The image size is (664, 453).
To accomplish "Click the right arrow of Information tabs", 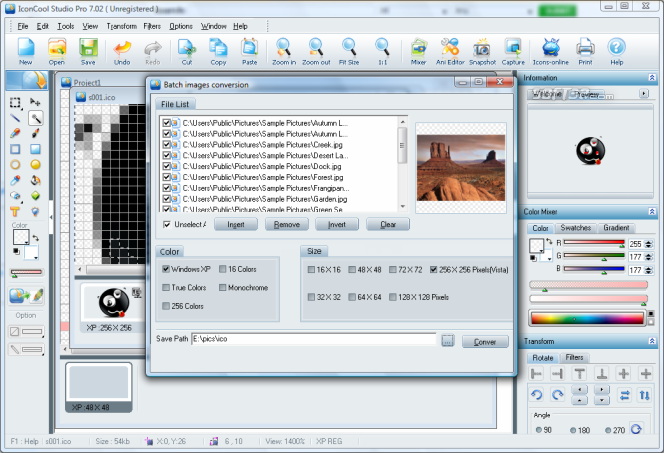I will [644, 94].
